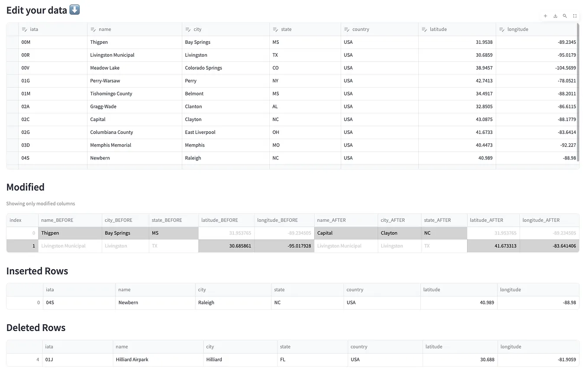Add a new row using the plus icon
Image resolution: width=588 pixels, height=377 pixels.
tap(545, 16)
